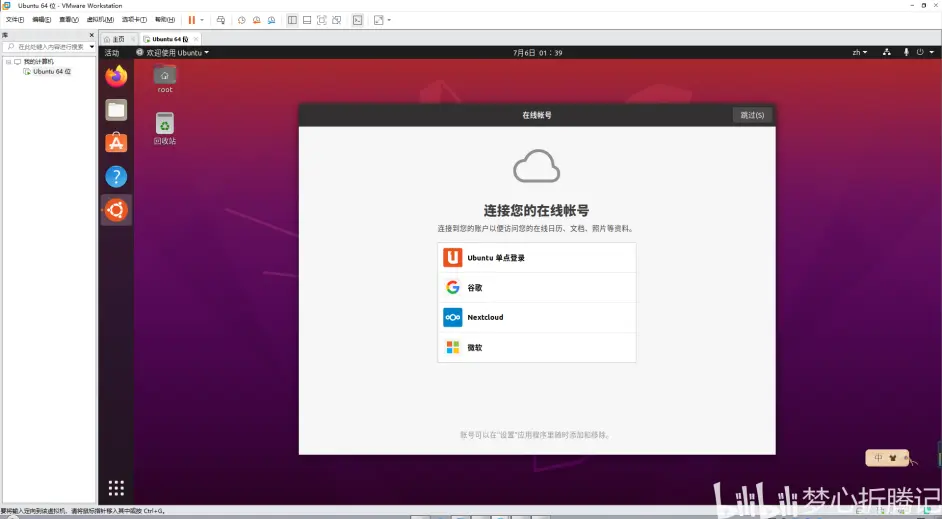
Task: Toggle the thumbnail bar view icon
Action: [307, 20]
